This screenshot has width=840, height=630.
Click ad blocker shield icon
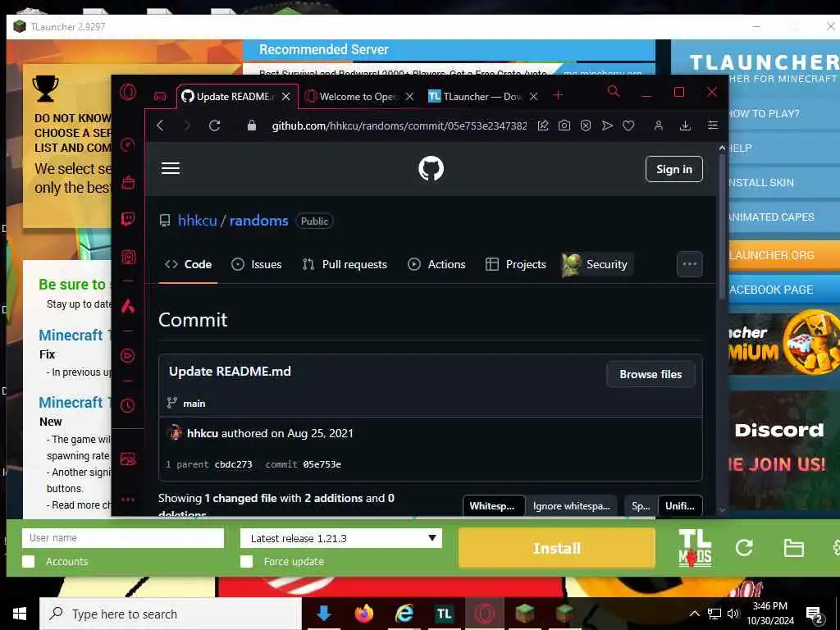pos(586,126)
